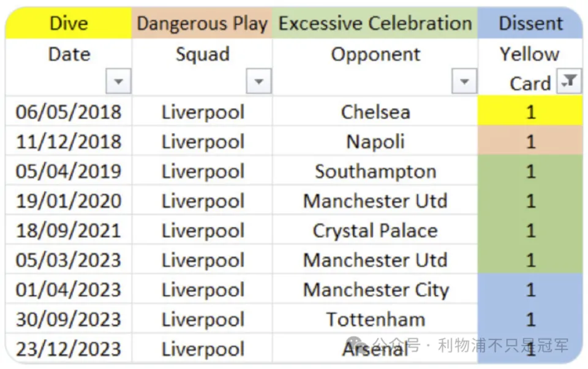Open the Opponent column filter dropdown

pos(464,81)
